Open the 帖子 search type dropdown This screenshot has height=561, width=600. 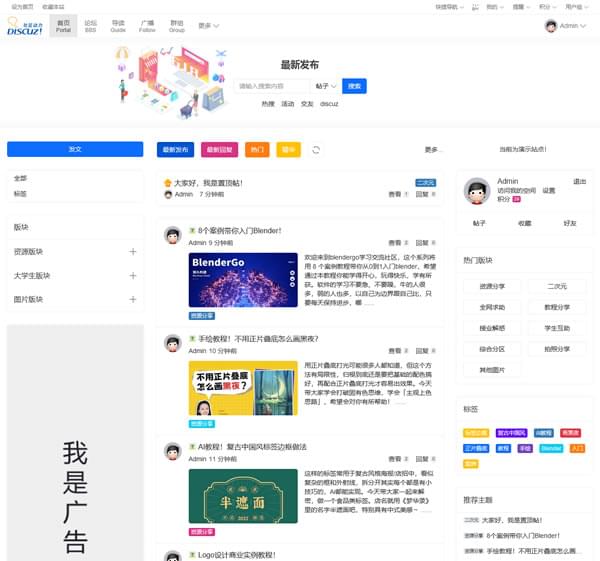tap(325, 86)
